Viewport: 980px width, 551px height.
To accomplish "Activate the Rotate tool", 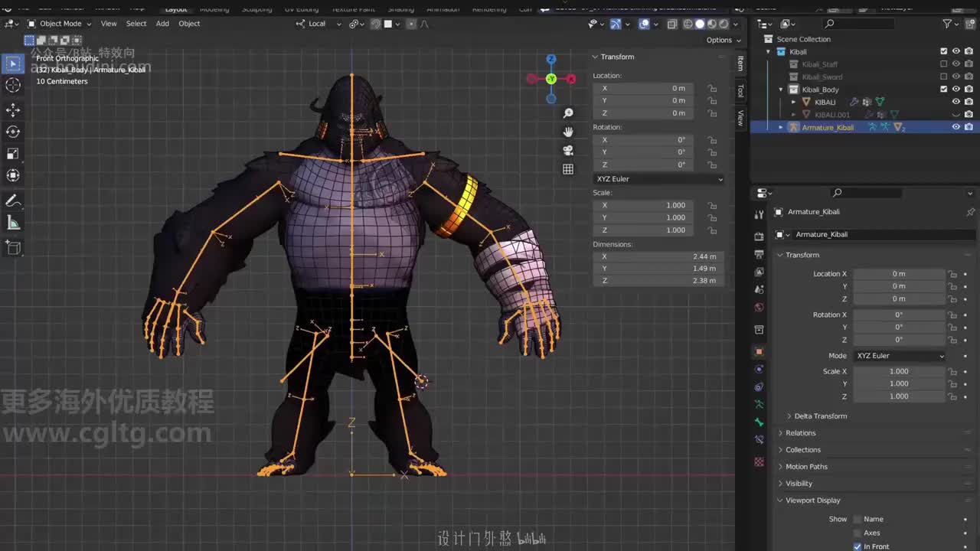I will click(x=13, y=132).
